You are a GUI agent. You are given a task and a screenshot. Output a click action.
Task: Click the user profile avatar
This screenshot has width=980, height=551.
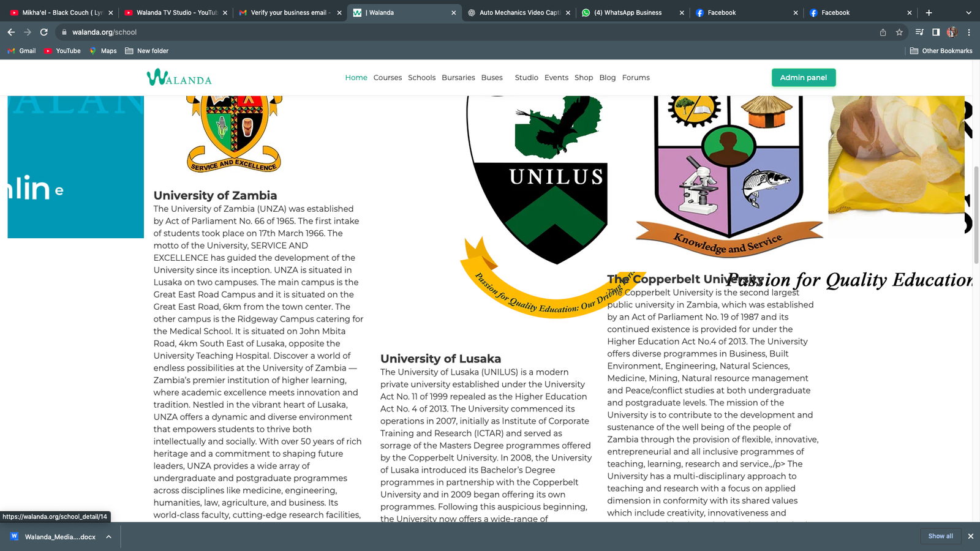(952, 32)
